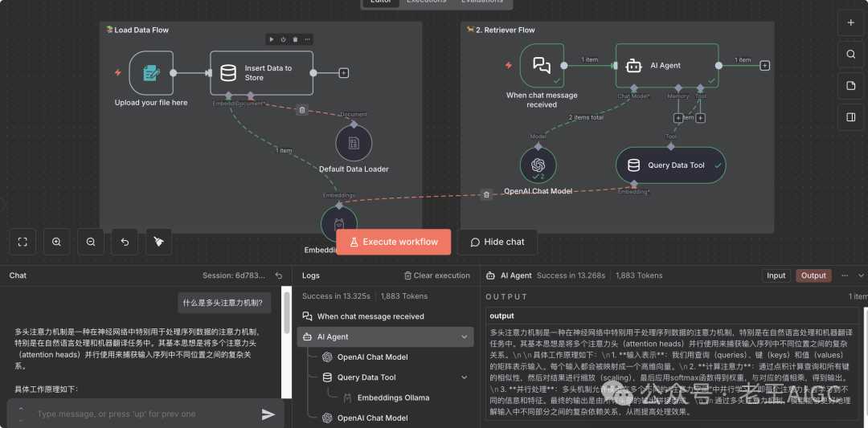Tidy up workflow with broom icon
Viewport: 868px width, 428px height.
(159, 242)
